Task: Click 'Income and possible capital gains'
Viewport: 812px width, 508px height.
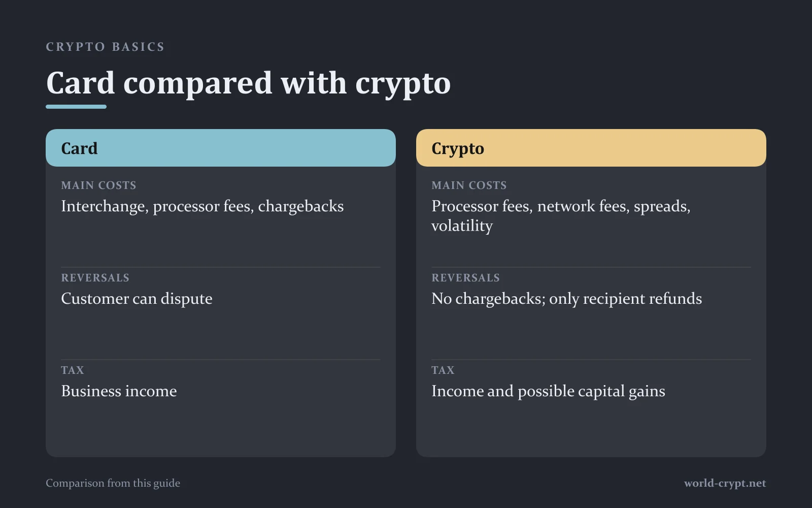Action: (548, 391)
